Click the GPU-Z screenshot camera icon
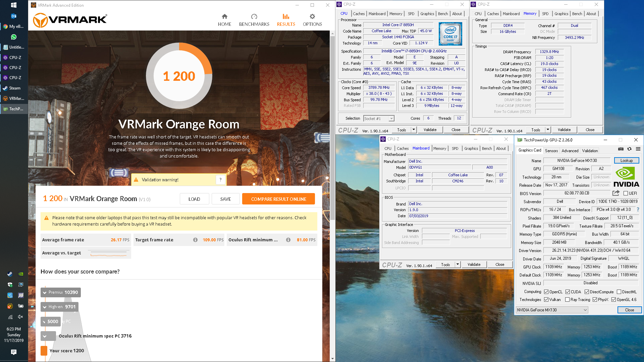This screenshot has height=362, width=644. pyautogui.click(x=621, y=149)
